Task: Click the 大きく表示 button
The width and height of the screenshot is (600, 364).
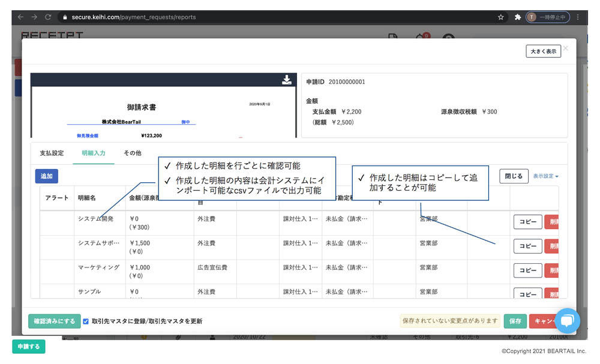Action: (544, 51)
